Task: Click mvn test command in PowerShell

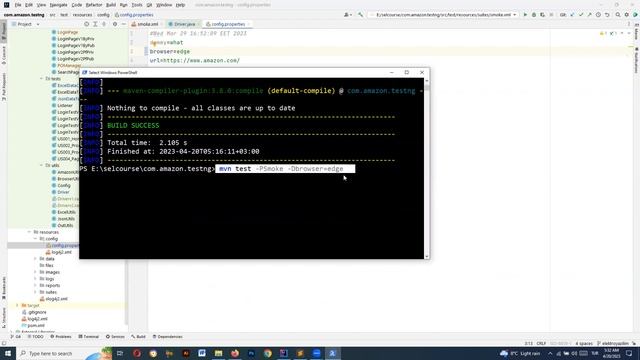Action: (x=281, y=169)
